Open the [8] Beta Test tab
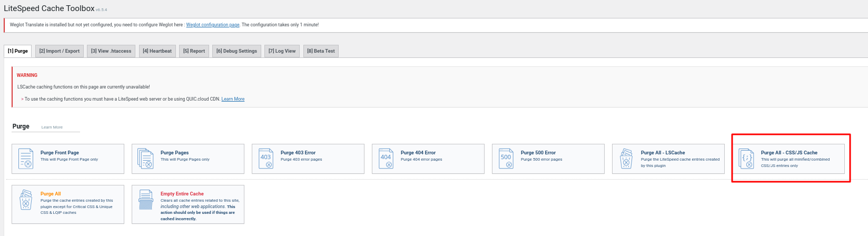The image size is (868, 236). (321, 51)
